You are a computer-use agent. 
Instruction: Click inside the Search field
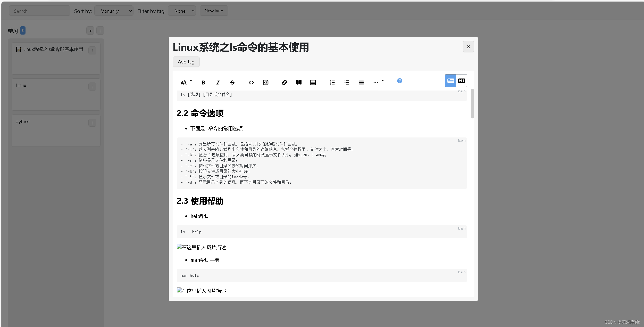point(39,11)
